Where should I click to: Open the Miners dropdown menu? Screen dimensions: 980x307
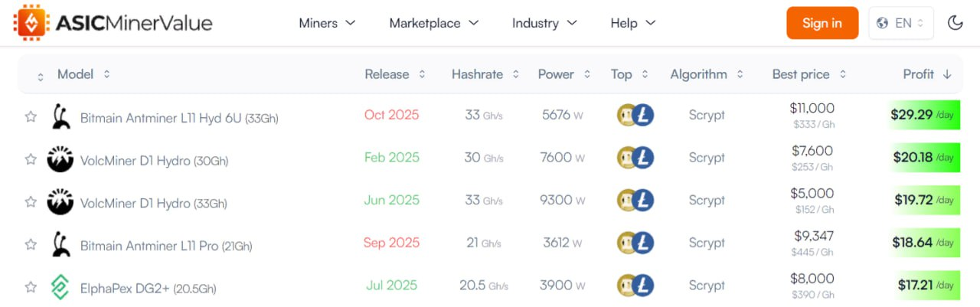[x=328, y=23]
